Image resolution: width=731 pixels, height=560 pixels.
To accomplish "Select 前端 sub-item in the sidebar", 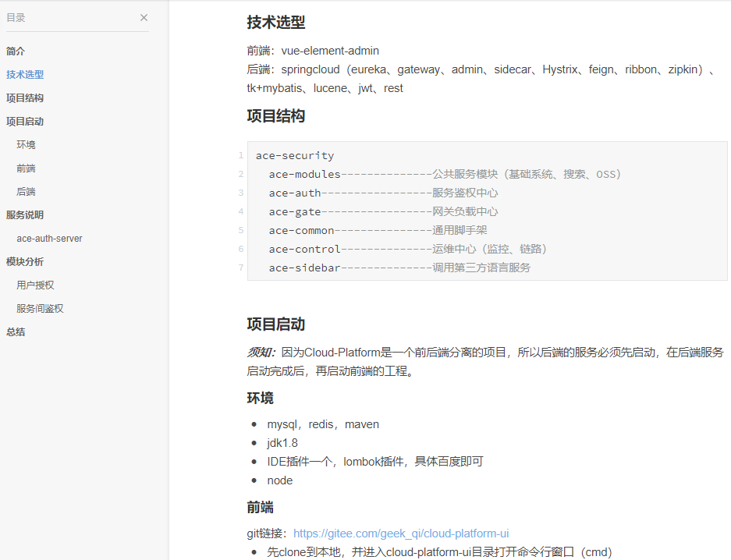I will click(x=26, y=168).
